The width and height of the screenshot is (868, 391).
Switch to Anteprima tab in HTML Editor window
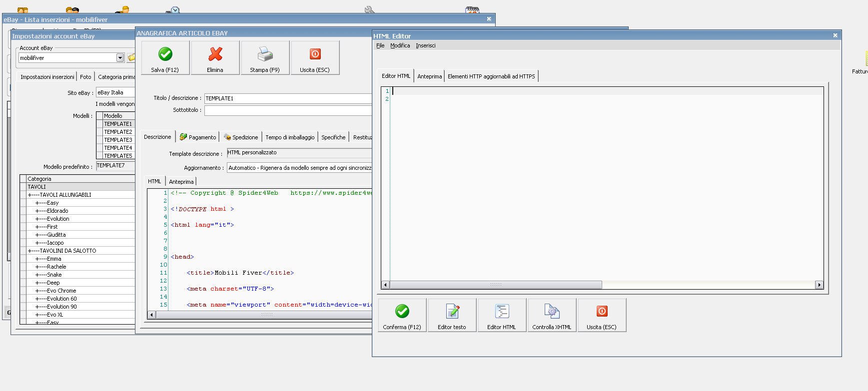tap(430, 76)
